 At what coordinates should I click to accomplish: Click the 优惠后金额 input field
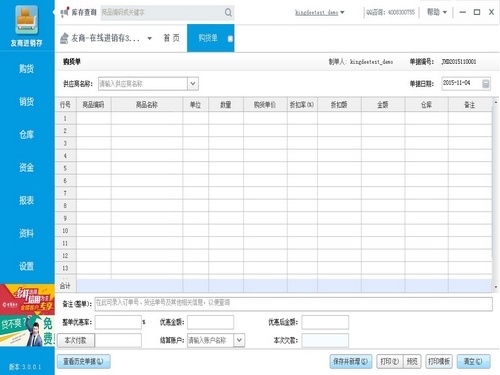pyautogui.click(x=325, y=322)
